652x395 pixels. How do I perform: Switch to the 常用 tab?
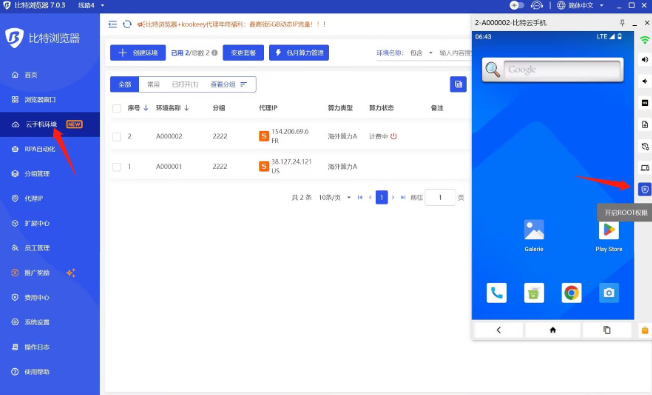(x=153, y=84)
